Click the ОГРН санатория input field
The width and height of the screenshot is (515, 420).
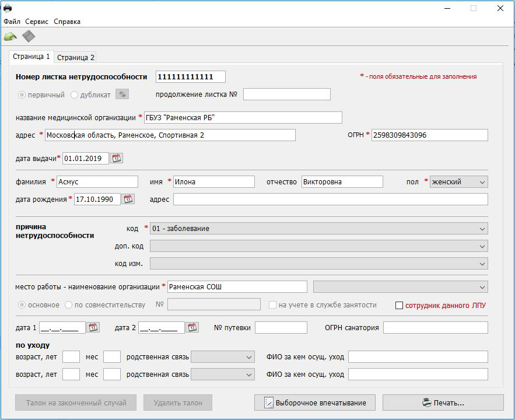(x=435, y=327)
